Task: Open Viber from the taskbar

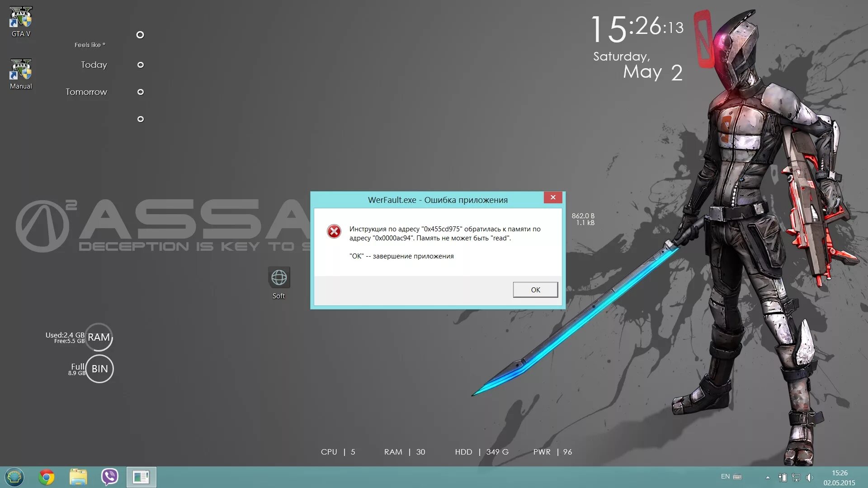Action: pyautogui.click(x=109, y=477)
